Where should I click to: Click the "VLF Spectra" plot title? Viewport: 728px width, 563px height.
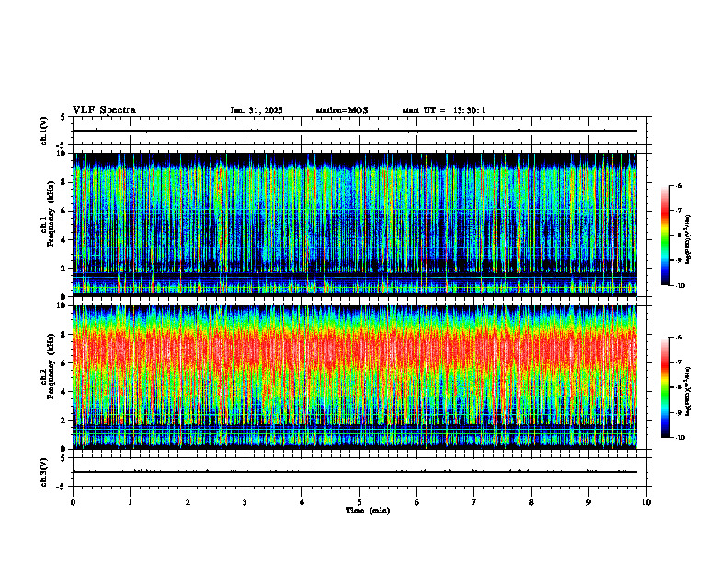coord(104,110)
